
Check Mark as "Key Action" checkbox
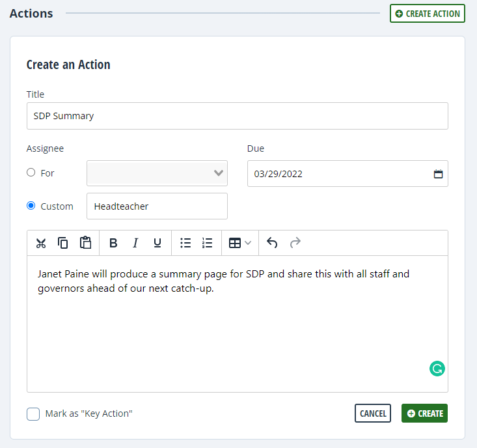[x=33, y=414]
